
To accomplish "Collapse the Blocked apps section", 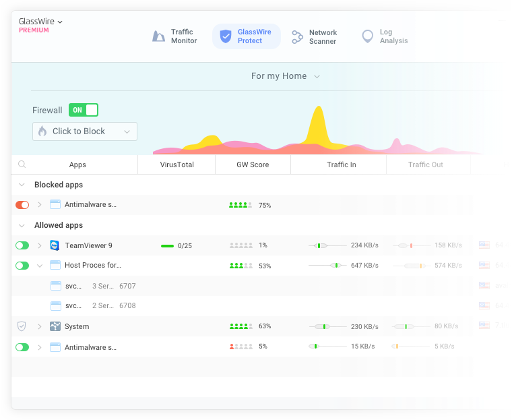I will coord(22,185).
